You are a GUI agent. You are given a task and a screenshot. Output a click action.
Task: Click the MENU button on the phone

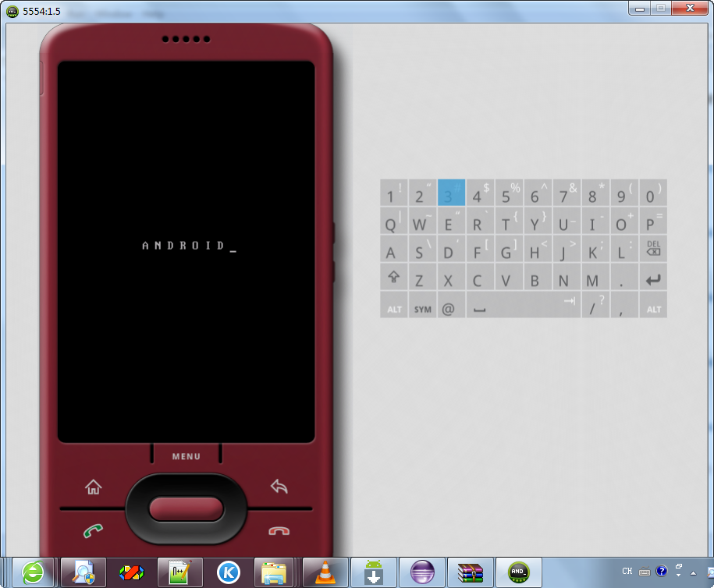(186, 456)
